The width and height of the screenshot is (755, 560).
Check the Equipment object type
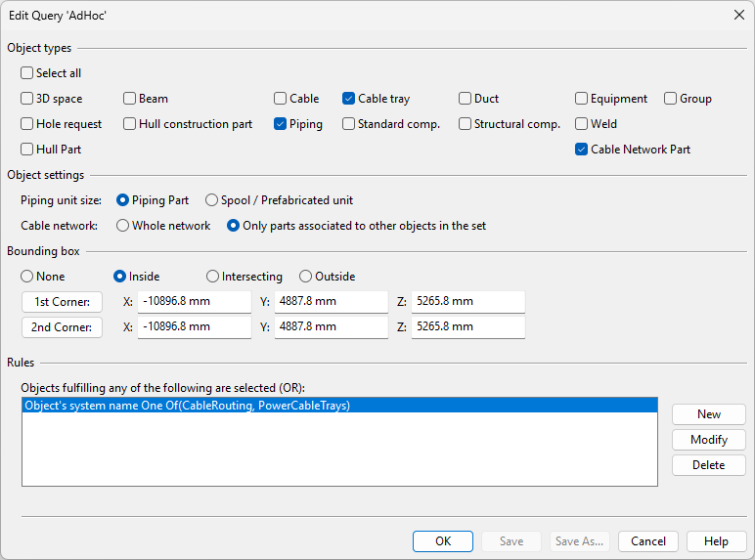582,99
